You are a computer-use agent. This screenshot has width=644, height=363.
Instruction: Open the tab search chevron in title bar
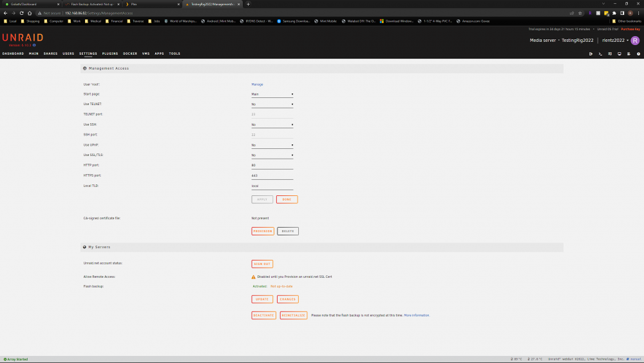pos(603,4)
